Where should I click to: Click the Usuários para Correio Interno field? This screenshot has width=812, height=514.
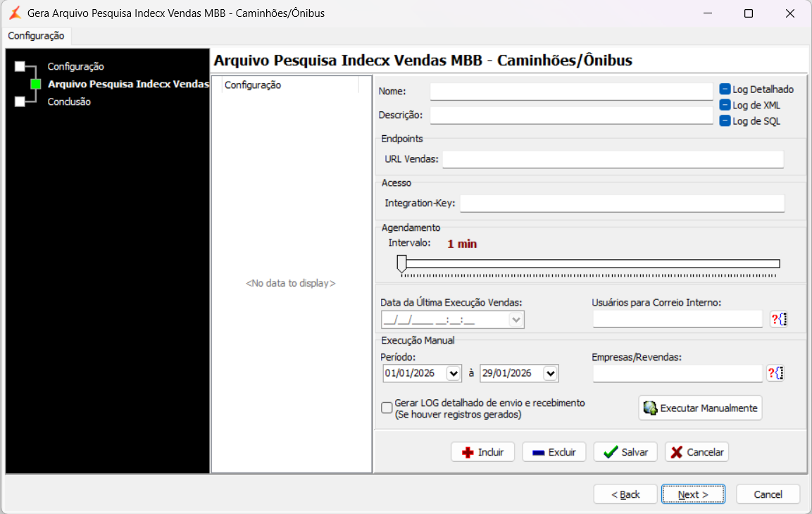[677, 319]
